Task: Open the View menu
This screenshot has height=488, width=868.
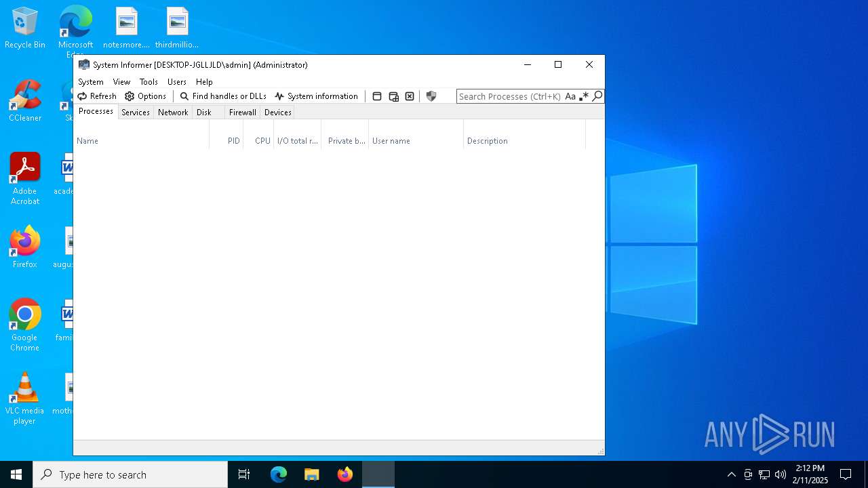Action: coord(121,81)
